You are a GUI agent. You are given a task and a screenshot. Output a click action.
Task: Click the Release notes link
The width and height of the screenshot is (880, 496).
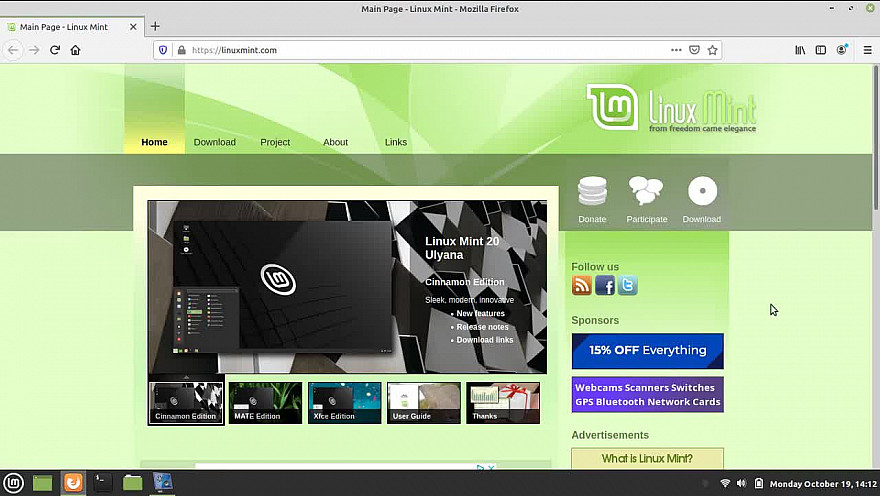click(x=482, y=327)
